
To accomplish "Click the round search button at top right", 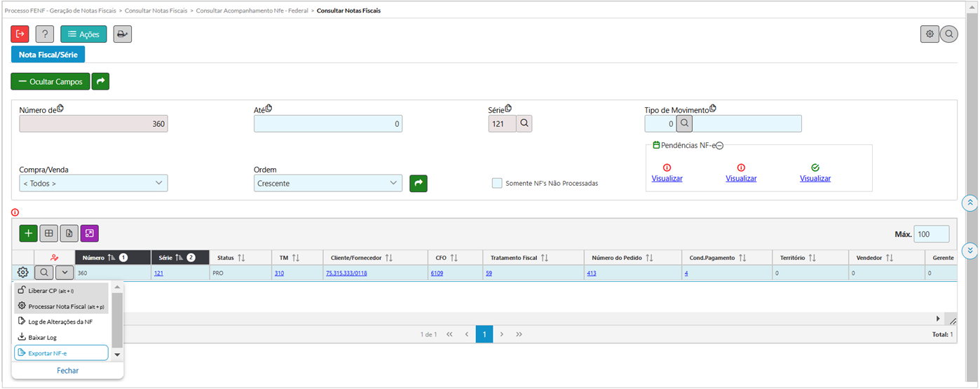I will click(x=948, y=34).
